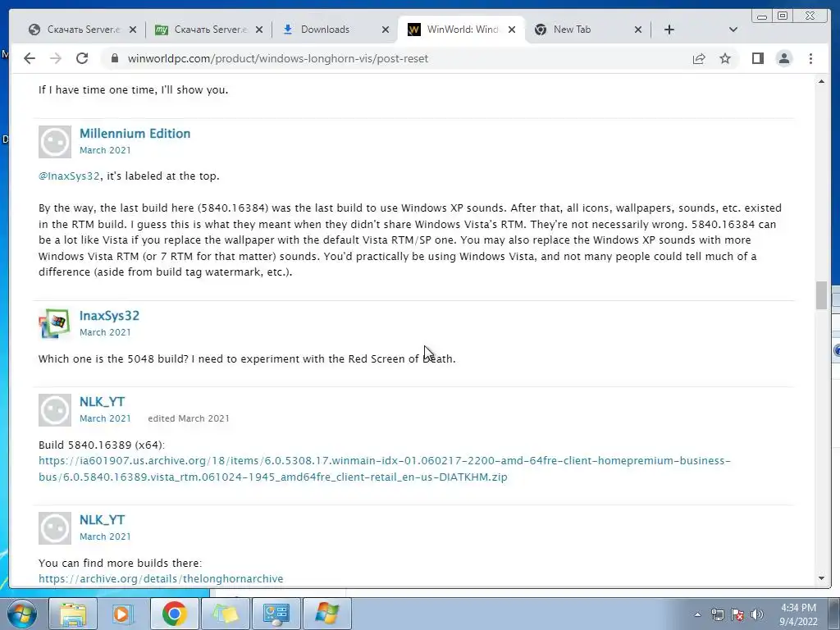The width and height of the screenshot is (840, 630).
Task: Show hidden tray icons arrow
Action: point(697,614)
